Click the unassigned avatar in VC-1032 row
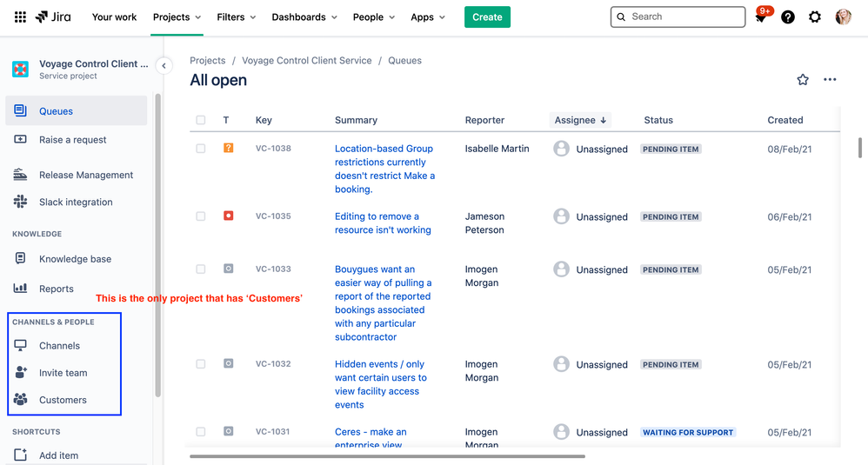This screenshot has height=465, width=868. (x=561, y=364)
